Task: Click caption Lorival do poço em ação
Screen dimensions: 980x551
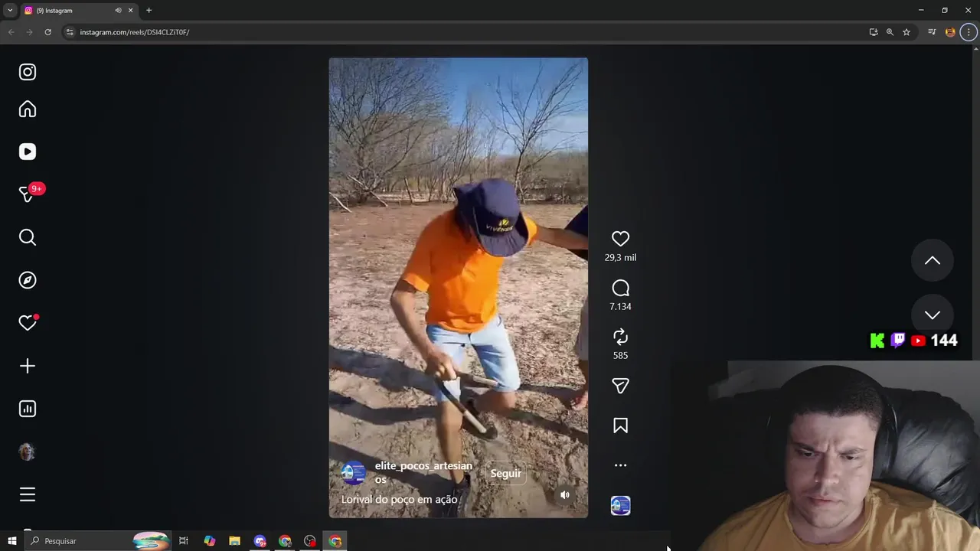Action: pos(399,500)
